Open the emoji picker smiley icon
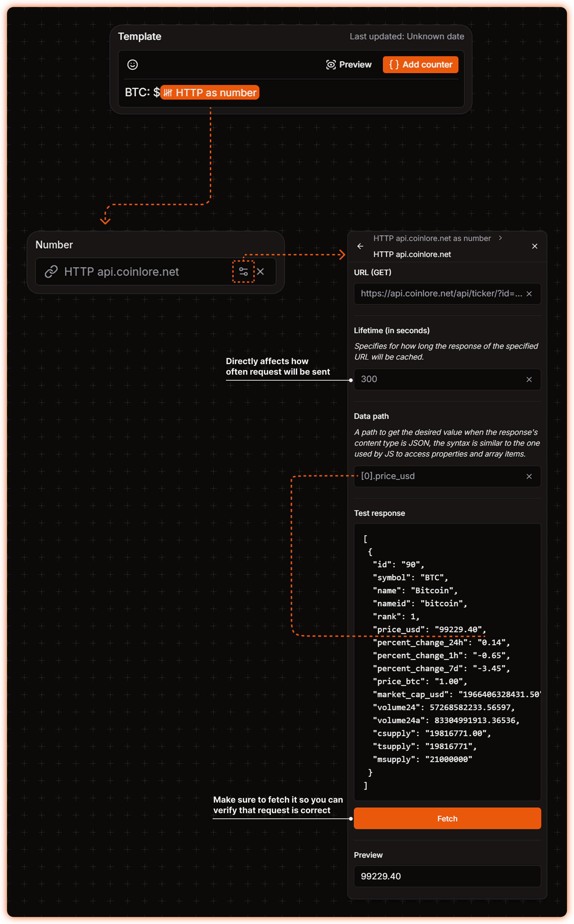574x924 pixels. (132, 65)
